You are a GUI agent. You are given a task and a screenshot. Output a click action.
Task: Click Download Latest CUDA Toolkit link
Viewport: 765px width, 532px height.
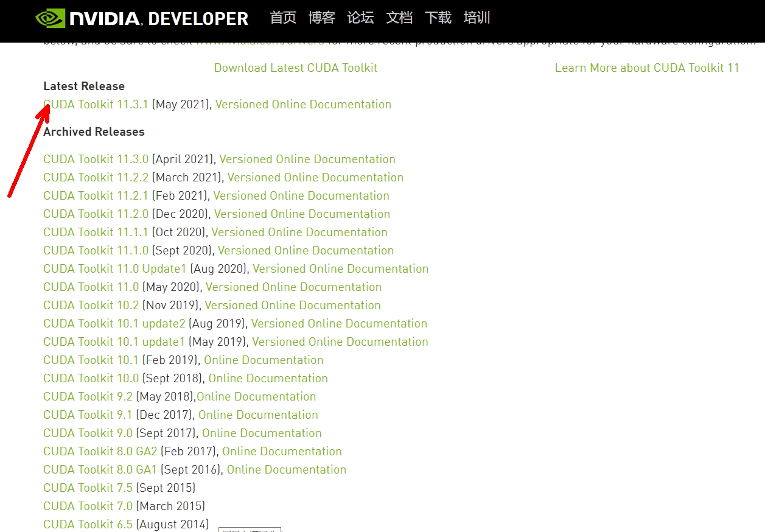(x=296, y=68)
